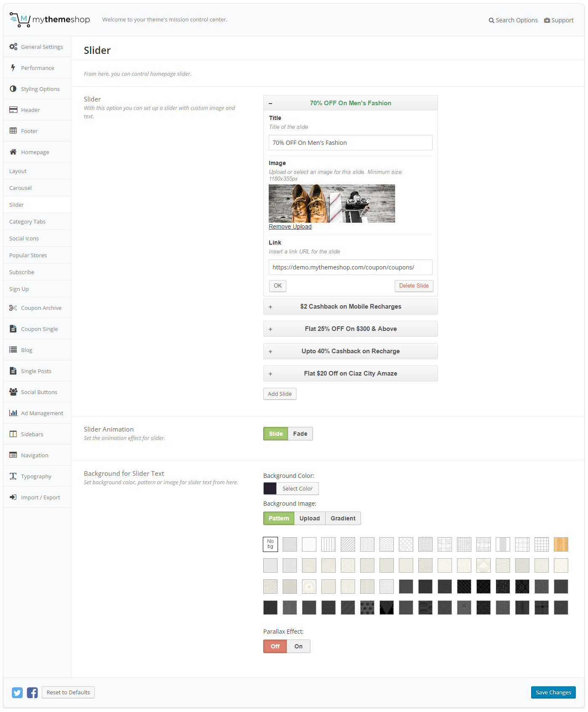Screen dimensions: 588x712
Task: Go to Carousel settings in sidebar
Action: tap(21, 188)
